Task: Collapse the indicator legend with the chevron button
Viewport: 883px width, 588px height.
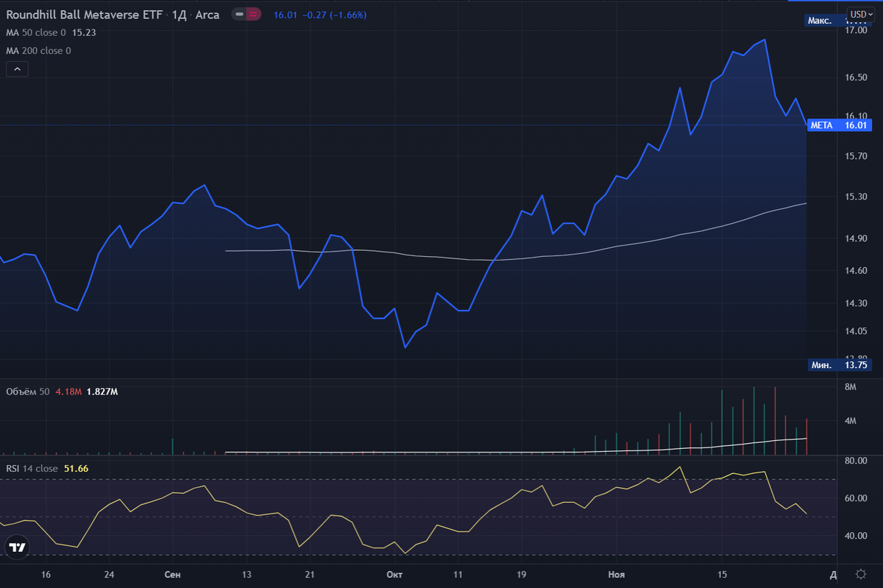Action: point(18,69)
